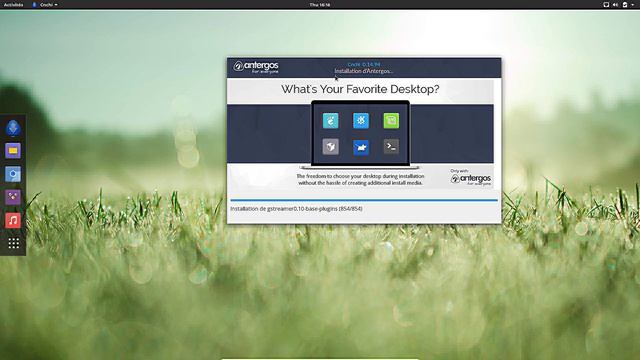Open the file manager dock icon
Viewport: 640px width, 360px height.
coord(13,151)
